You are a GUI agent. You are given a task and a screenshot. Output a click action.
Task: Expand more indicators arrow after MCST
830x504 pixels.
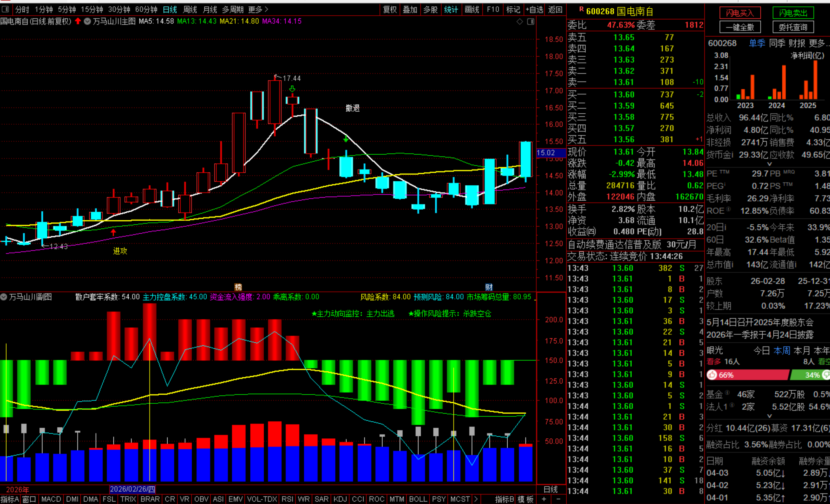pyautogui.click(x=476, y=499)
